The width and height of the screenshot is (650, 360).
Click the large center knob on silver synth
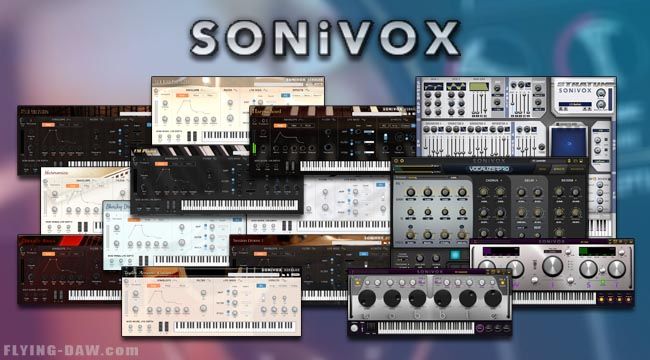tap(552, 266)
